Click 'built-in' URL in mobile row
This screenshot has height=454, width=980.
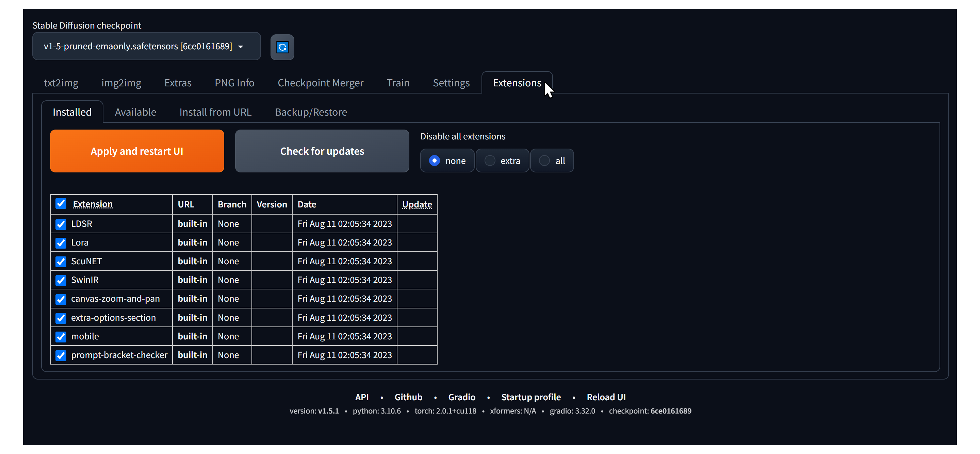[x=193, y=336]
